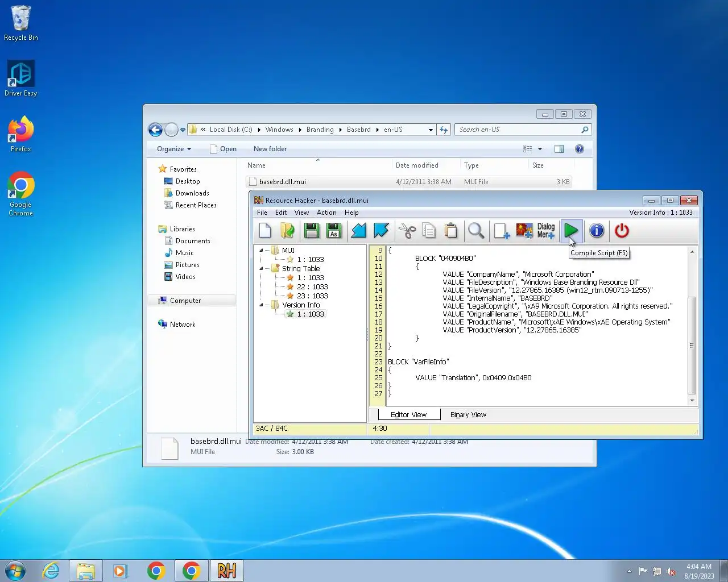
Task: Click the Search en-US field
Action: tap(523, 130)
